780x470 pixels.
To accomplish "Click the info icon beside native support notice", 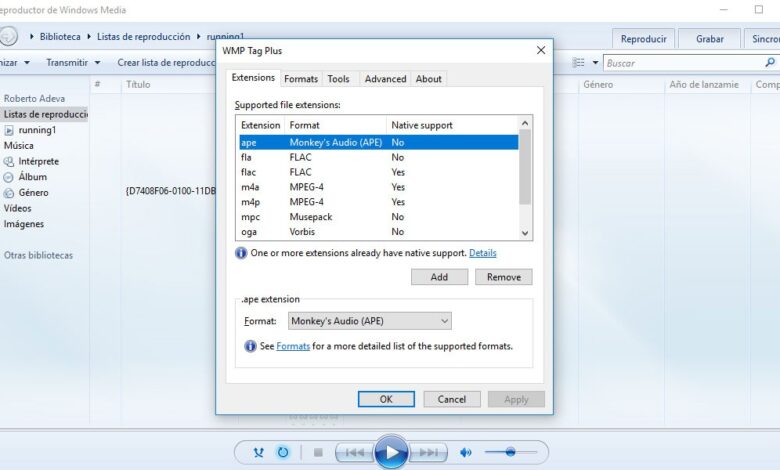I will (241, 253).
